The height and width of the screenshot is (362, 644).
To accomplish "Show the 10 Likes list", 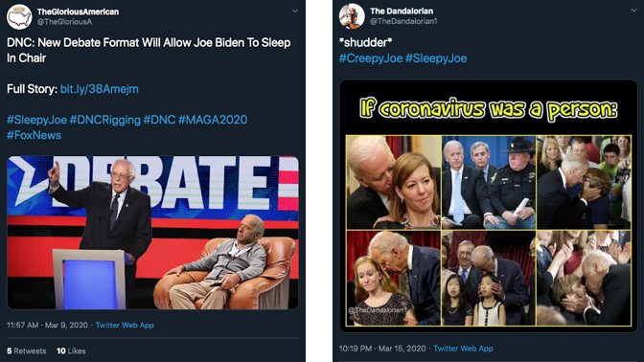I will pos(71,351).
